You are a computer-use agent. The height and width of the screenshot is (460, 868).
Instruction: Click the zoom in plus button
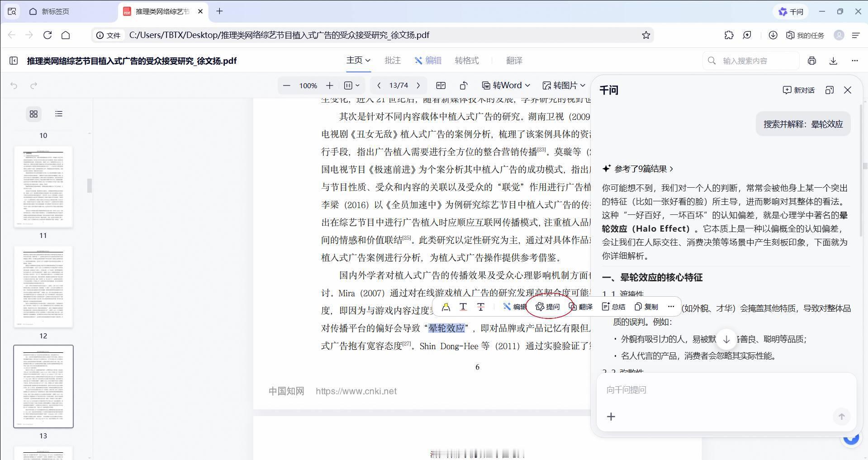(x=330, y=85)
